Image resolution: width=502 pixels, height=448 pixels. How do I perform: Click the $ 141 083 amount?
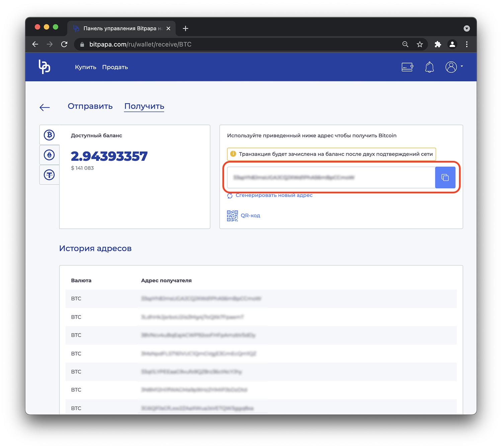[x=82, y=168]
